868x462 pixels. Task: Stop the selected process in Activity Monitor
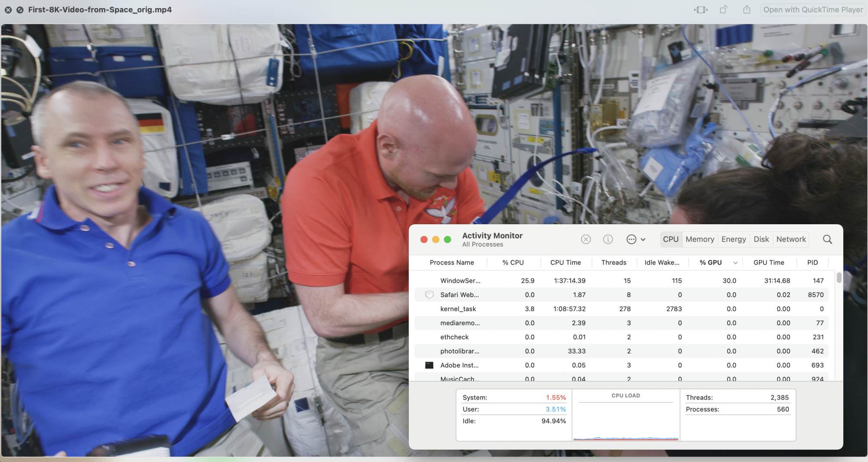(586, 239)
